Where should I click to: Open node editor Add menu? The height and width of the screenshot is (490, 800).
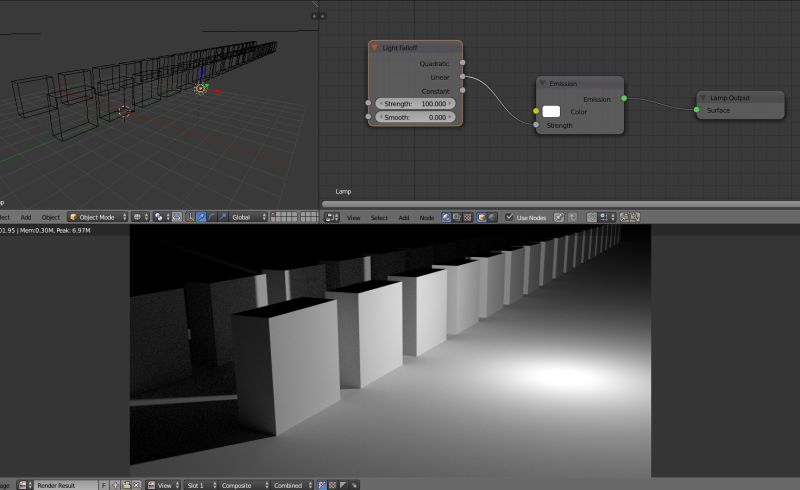point(404,217)
